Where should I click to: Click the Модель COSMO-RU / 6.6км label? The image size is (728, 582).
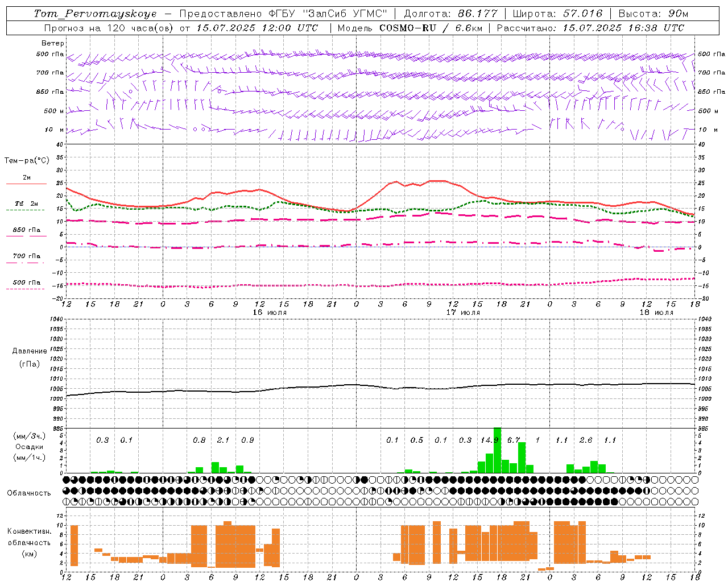point(410,28)
